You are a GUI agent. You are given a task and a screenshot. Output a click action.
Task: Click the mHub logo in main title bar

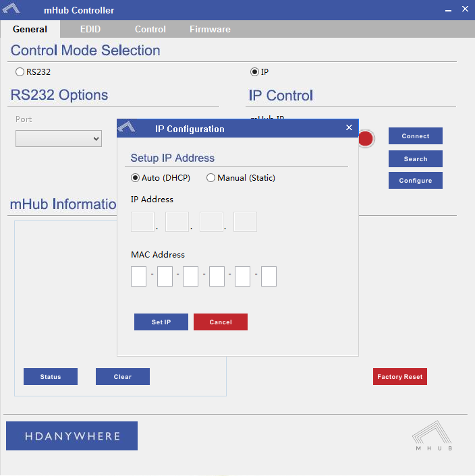click(11, 9)
